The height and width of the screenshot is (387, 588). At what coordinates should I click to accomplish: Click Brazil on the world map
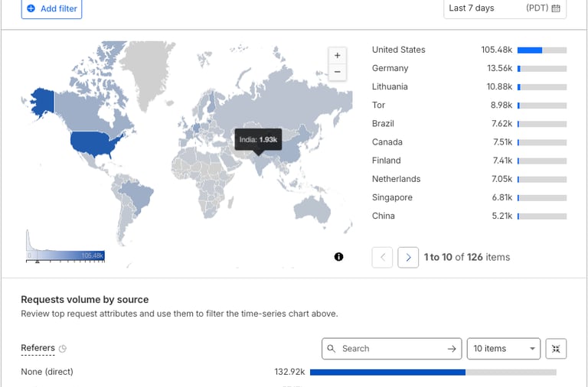(x=137, y=197)
